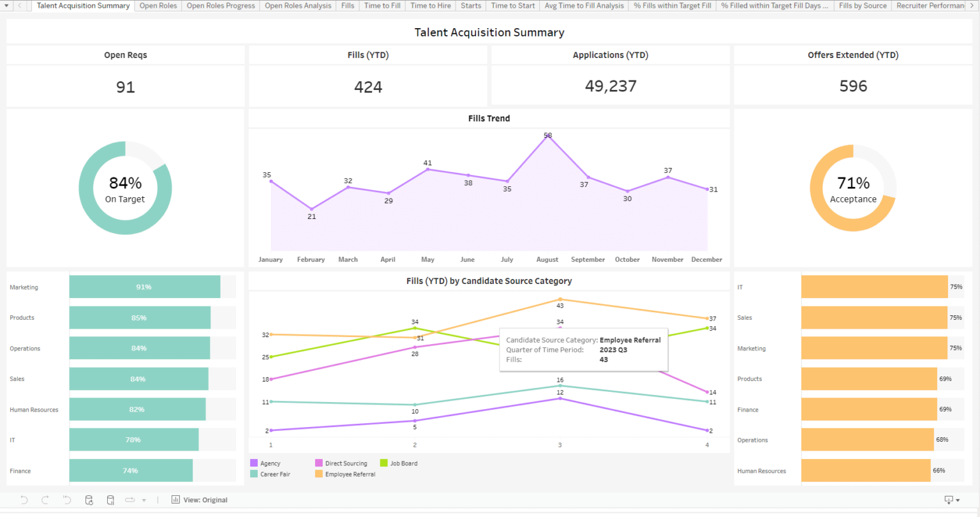Viewport: 980px width, 517px height.
Task: Pause automatic updates using the pause icon
Action: [110, 500]
